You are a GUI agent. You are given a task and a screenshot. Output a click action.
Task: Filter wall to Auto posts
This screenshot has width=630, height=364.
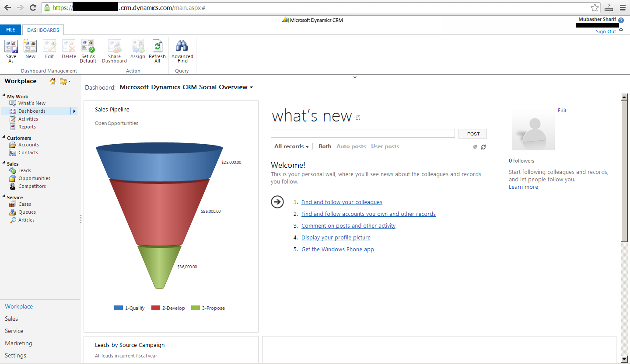(351, 146)
